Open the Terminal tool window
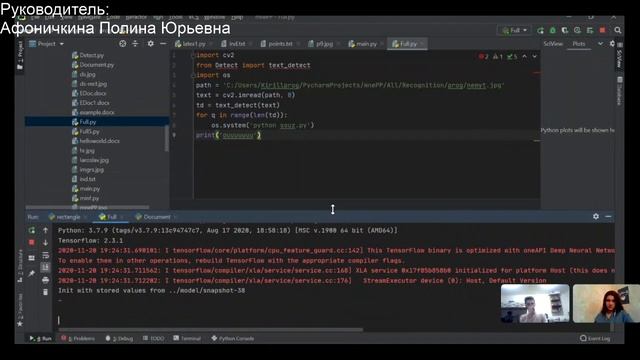Image resolution: width=640 pixels, height=360 pixels. 187,338
